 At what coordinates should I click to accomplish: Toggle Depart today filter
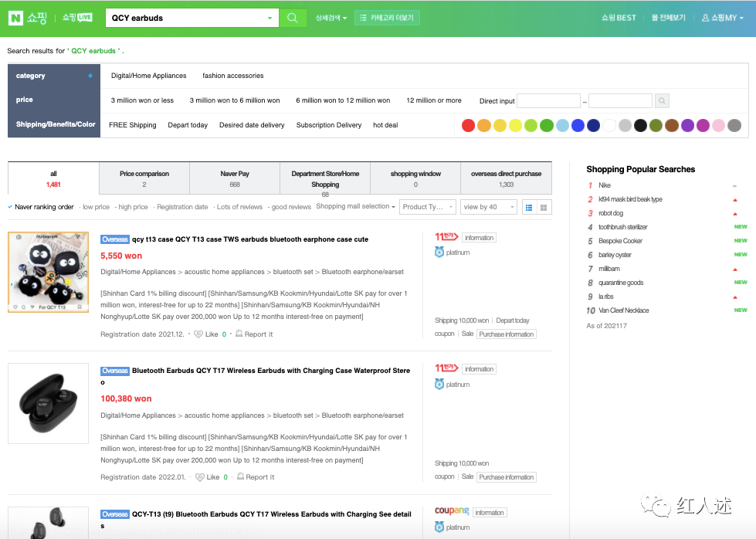tap(188, 125)
